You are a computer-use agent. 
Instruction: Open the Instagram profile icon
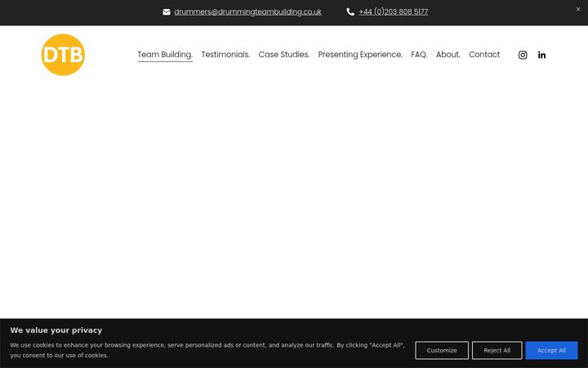tap(523, 55)
